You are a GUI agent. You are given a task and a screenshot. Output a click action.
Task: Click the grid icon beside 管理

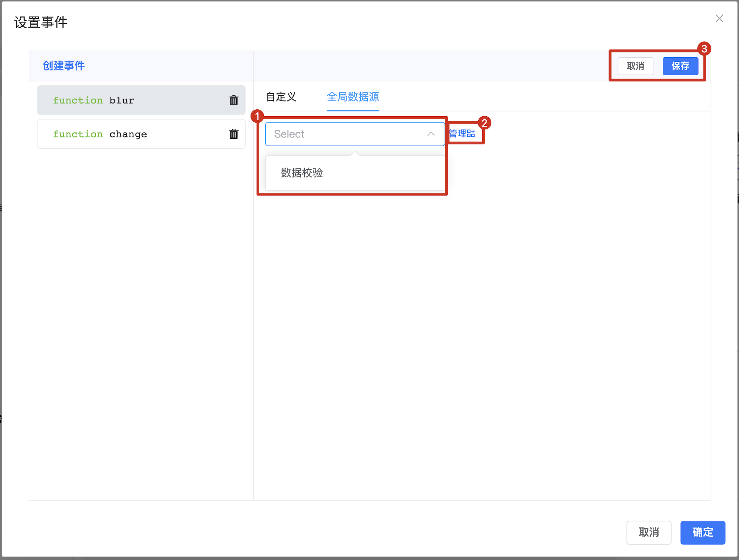[x=471, y=134]
